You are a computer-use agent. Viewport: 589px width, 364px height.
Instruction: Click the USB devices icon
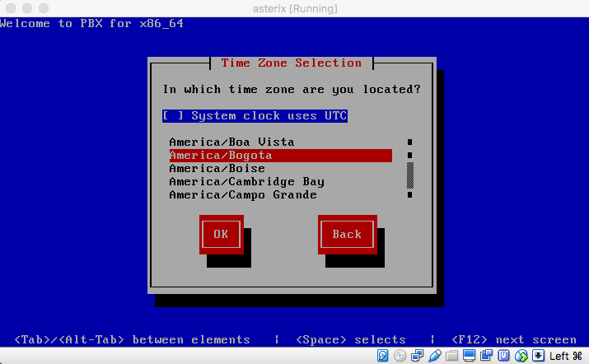(435, 355)
